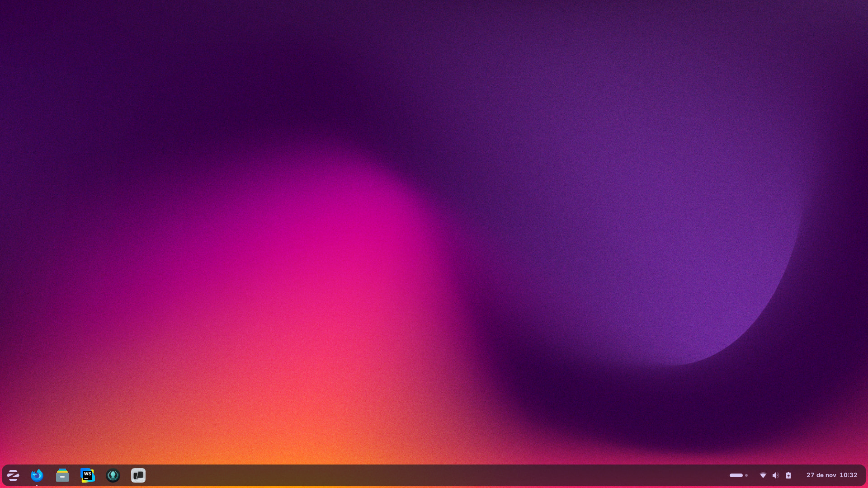Viewport: 868px width, 488px height.
Task: Click taskbar gap between workspaces and Wi-Fi
Action: pos(754,475)
